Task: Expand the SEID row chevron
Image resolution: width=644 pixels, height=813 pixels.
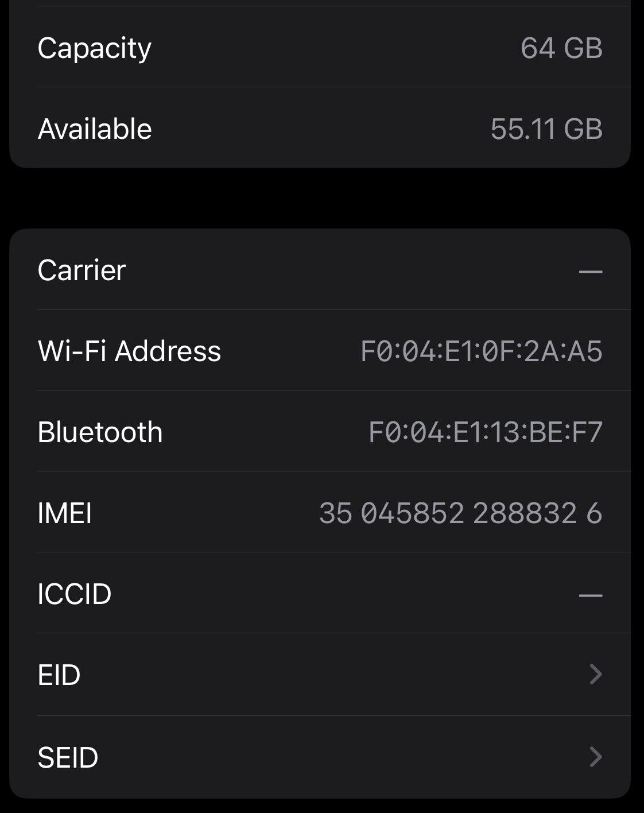Action: click(595, 757)
